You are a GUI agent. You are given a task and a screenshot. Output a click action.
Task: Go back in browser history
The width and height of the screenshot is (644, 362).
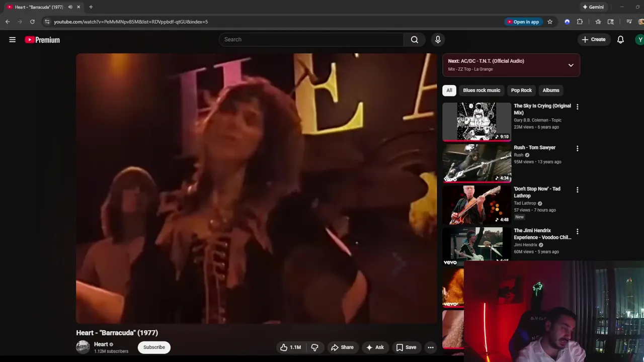point(7,22)
